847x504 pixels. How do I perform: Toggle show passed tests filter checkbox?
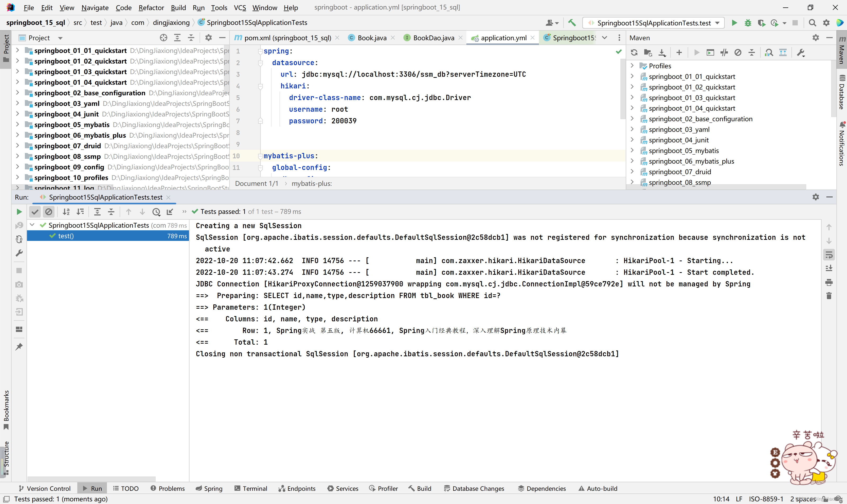coord(35,211)
